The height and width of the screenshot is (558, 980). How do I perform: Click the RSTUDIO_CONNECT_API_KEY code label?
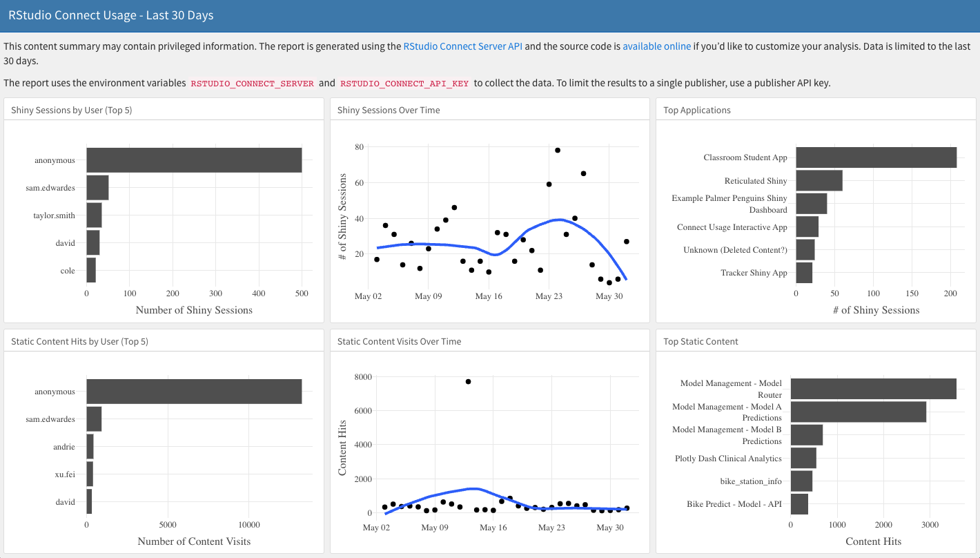pos(404,84)
